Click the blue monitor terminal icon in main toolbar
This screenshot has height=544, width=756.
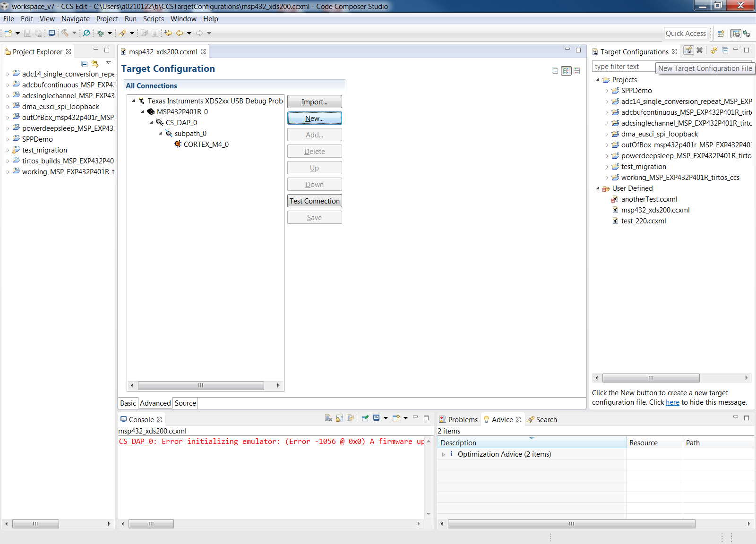point(52,33)
